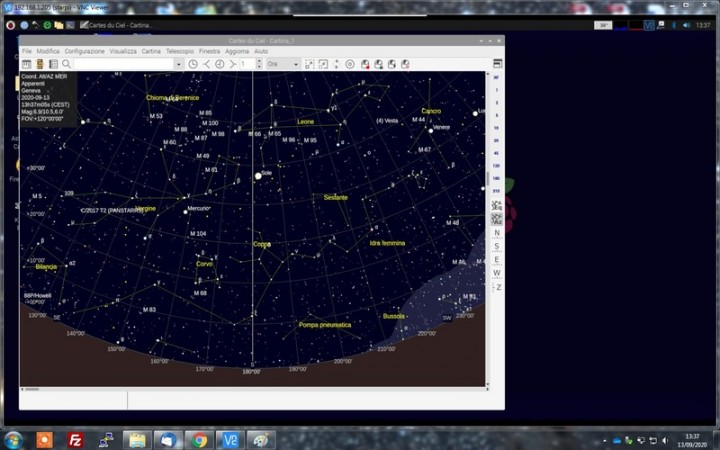Viewport: 720px width, 450px height.
Task: Open Google Chrome from the taskbar
Action: pyautogui.click(x=199, y=439)
